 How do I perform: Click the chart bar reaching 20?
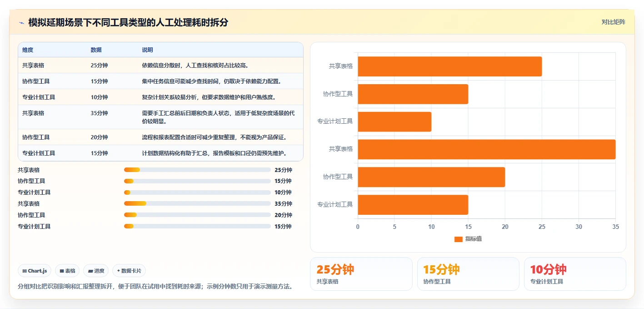click(431, 177)
